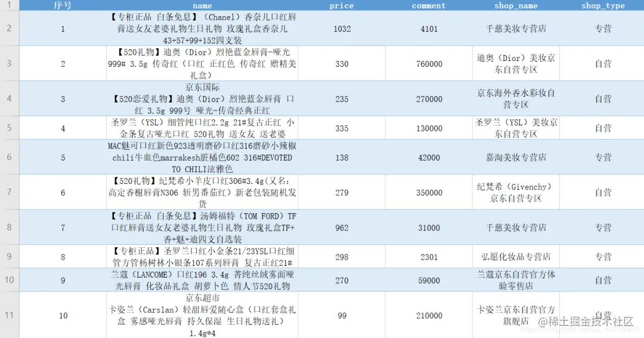Click the 圣罗兰口红小金条21/23 name cell
This screenshot has width=644, height=338.
203,257
